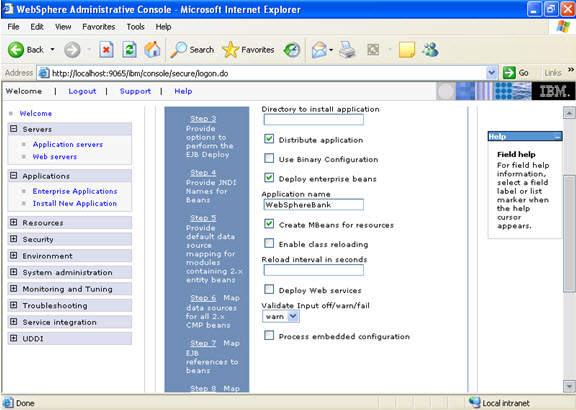The width and height of the screenshot is (576, 410).
Task: Expand the Environment section
Action: (14, 255)
